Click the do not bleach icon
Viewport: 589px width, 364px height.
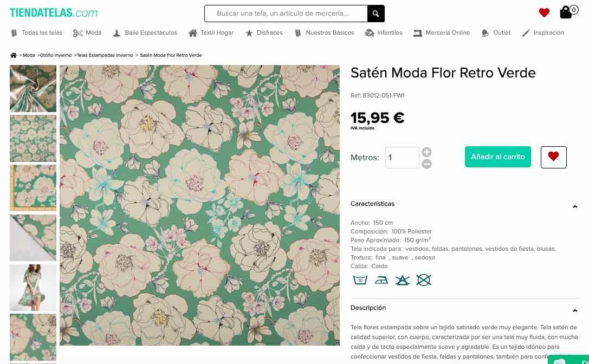pos(402,280)
